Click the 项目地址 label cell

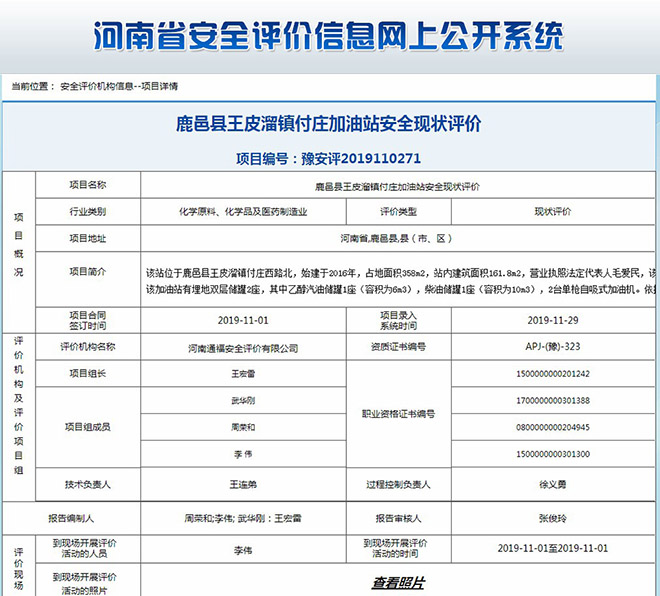tap(88, 238)
